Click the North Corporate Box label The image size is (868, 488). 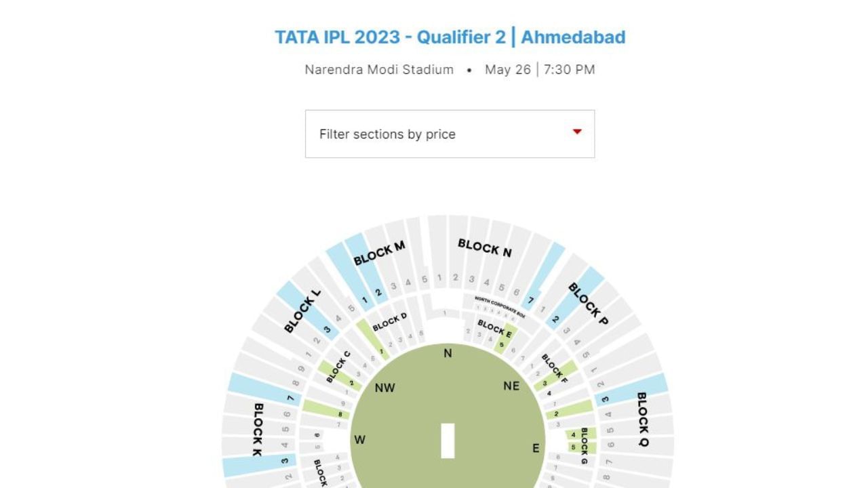click(500, 306)
